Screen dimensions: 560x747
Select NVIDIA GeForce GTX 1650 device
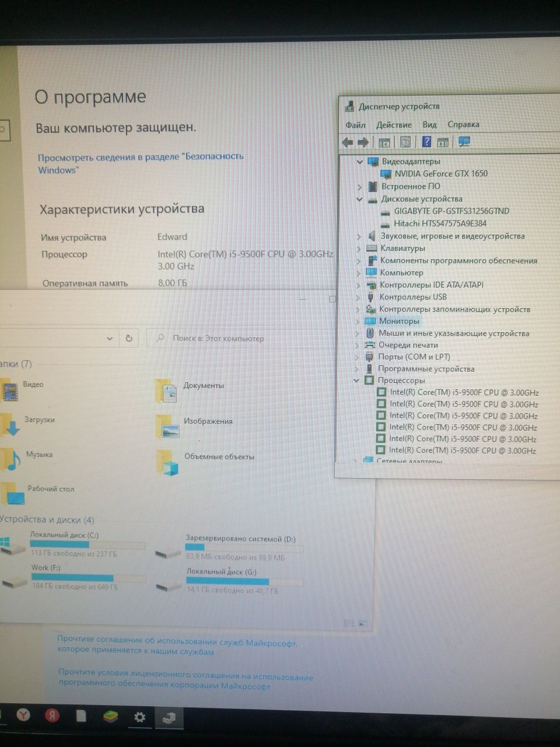[x=440, y=174]
